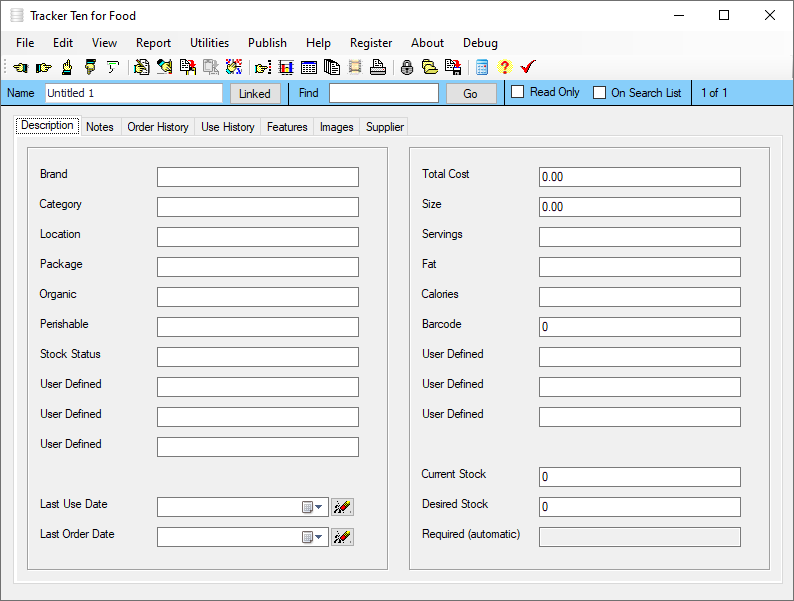This screenshot has width=794, height=601.
Task: Click the padlock icon in the toolbar
Action: [x=407, y=68]
